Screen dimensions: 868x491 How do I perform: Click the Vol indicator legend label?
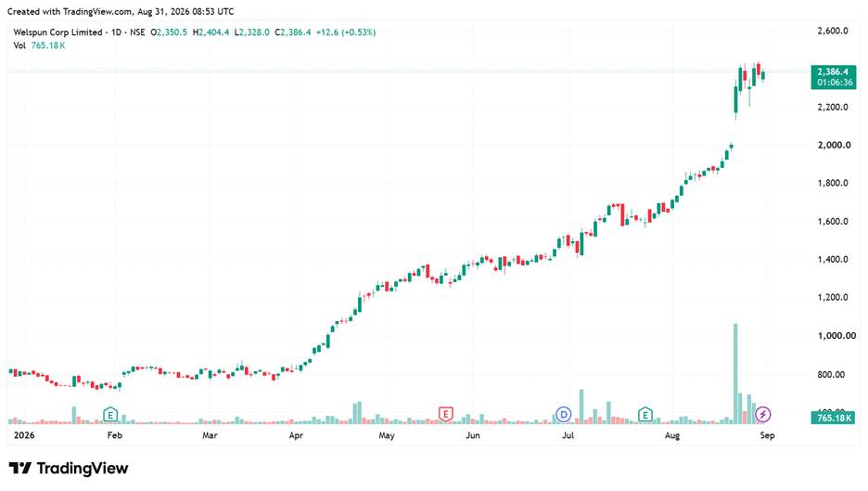pyautogui.click(x=19, y=45)
